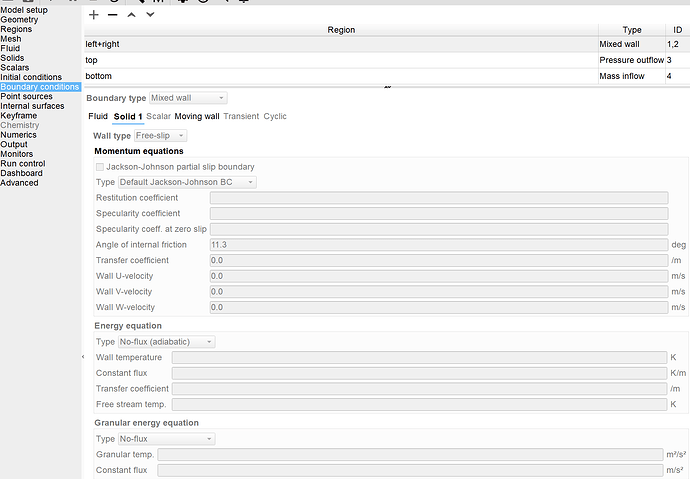Move selected region up in list

[x=131, y=15]
